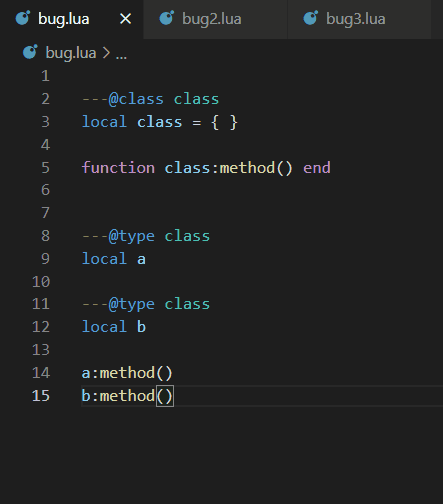Click the highlighted parentheses on line 15

click(x=165, y=396)
